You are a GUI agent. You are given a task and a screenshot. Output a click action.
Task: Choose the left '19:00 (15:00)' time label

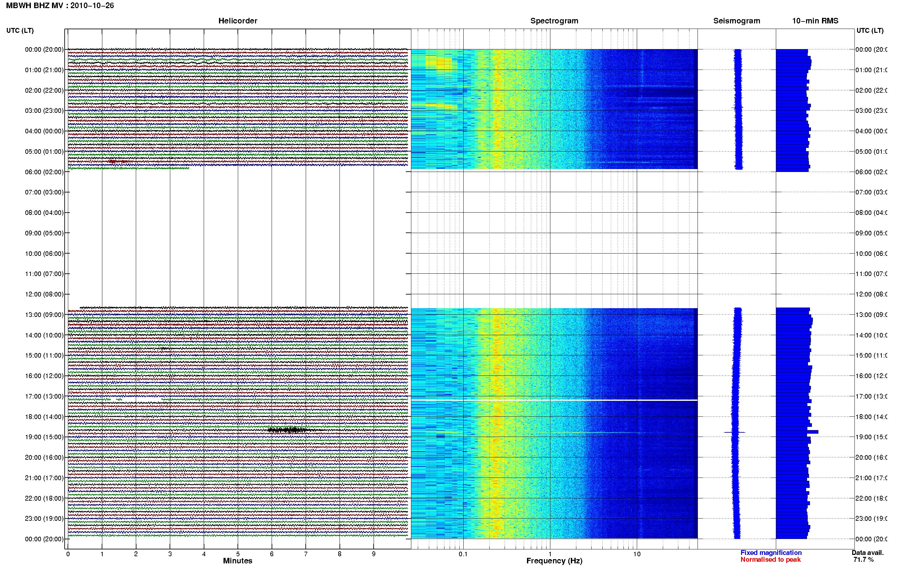[x=44, y=437]
